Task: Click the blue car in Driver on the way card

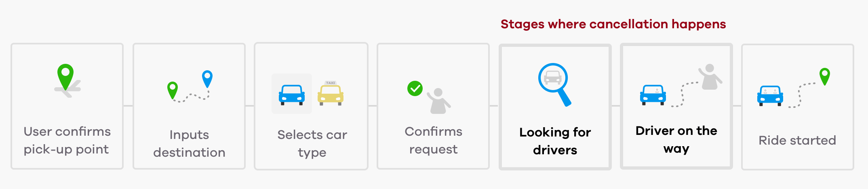Action: point(653,95)
